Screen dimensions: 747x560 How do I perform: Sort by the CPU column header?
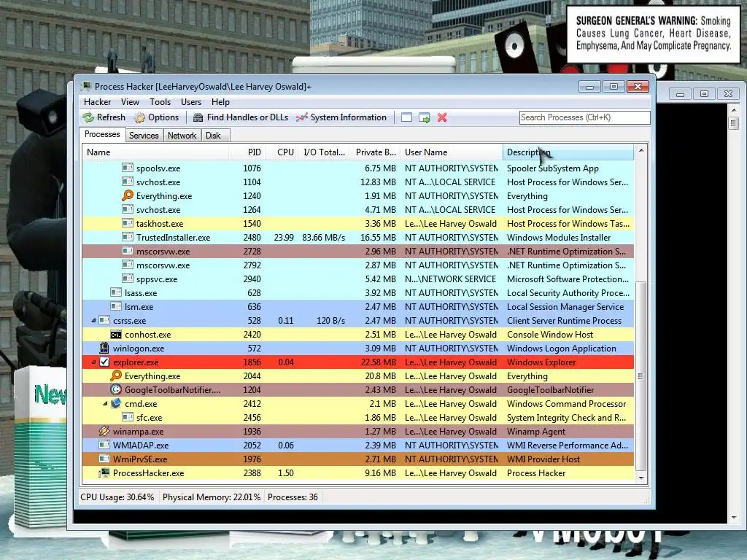coord(282,152)
